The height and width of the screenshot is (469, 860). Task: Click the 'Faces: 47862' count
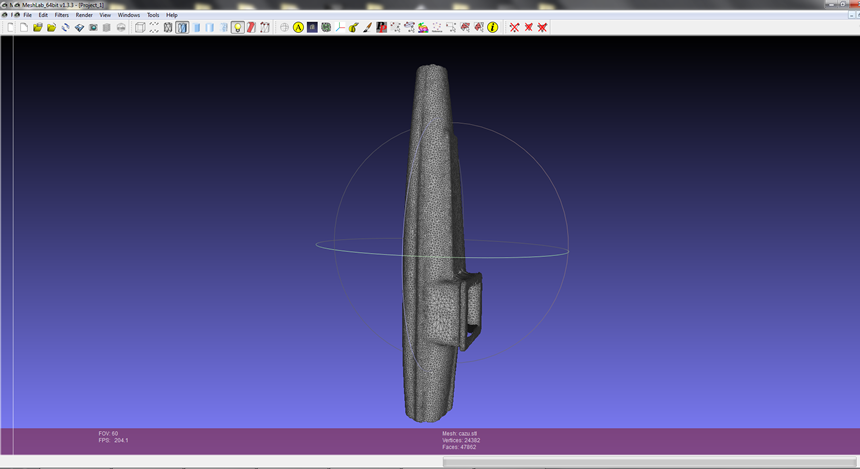pyautogui.click(x=459, y=447)
